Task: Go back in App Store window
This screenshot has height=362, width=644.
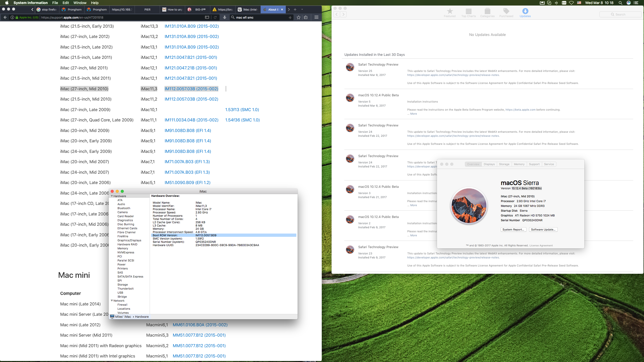Action: coord(337,14)
